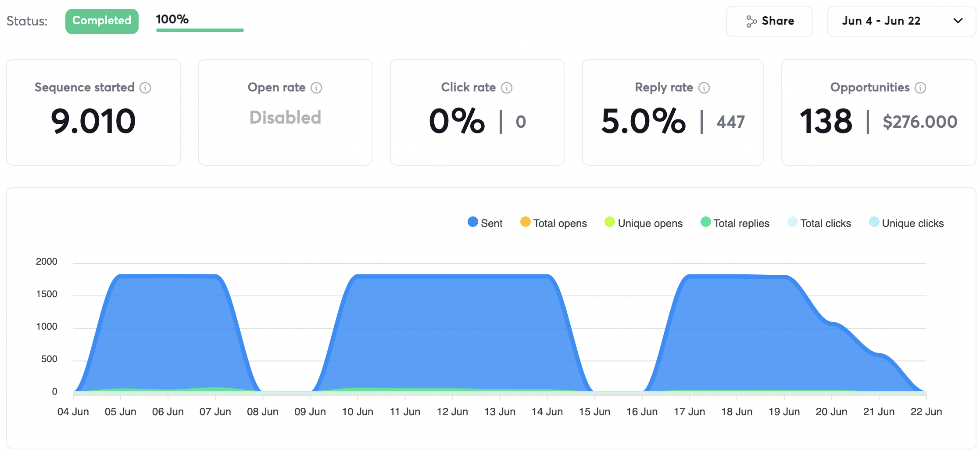Click the blue Sent color dot
The height and width of the screenshot is (453, 980).
472,222
